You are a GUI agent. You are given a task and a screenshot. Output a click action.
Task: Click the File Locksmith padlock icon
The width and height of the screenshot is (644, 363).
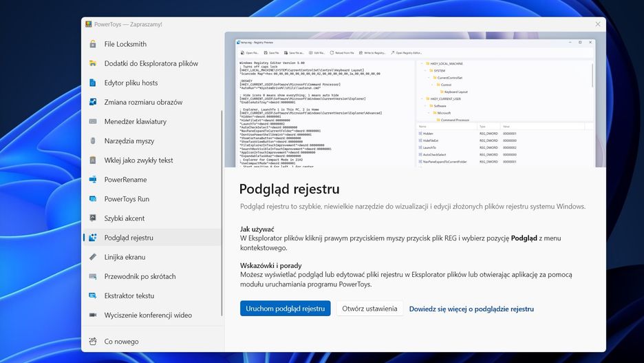click(x=93, y=44)
